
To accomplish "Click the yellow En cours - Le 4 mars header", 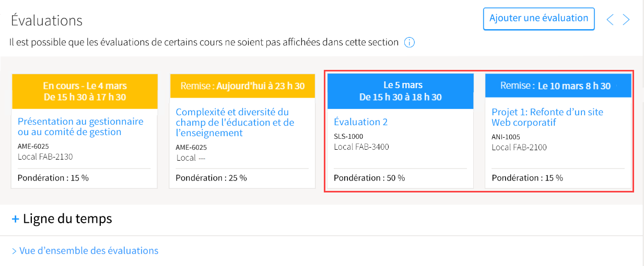I will click(x=85, y=91).
